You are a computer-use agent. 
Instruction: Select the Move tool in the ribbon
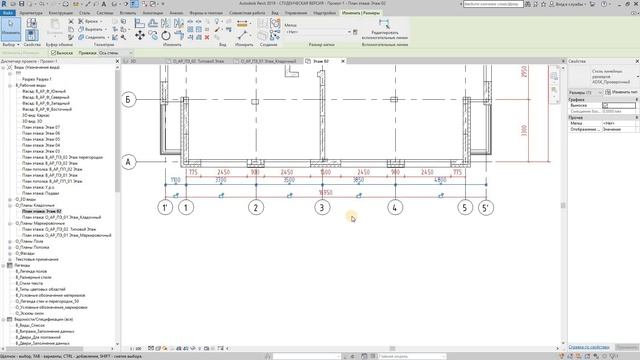[x=140, y=36]
